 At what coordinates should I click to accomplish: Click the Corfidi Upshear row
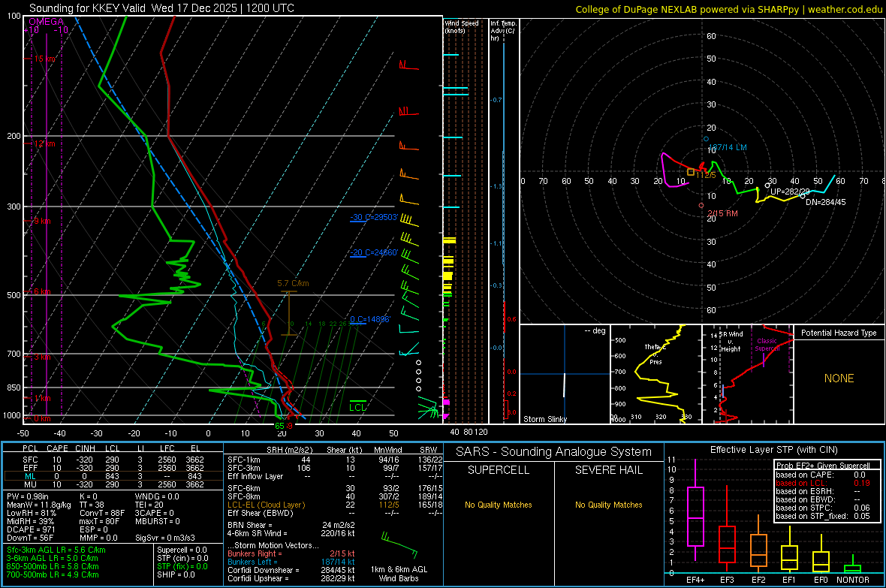pos(291,578)
